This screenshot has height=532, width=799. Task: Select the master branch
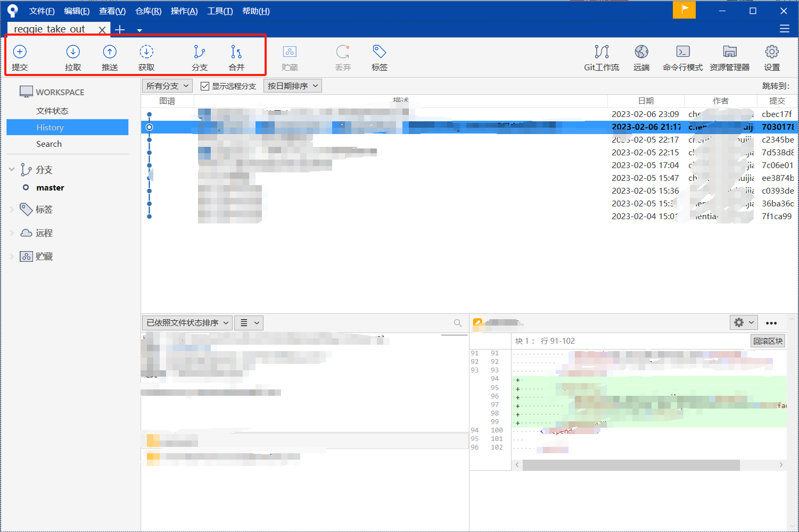(x=50, y=187)
